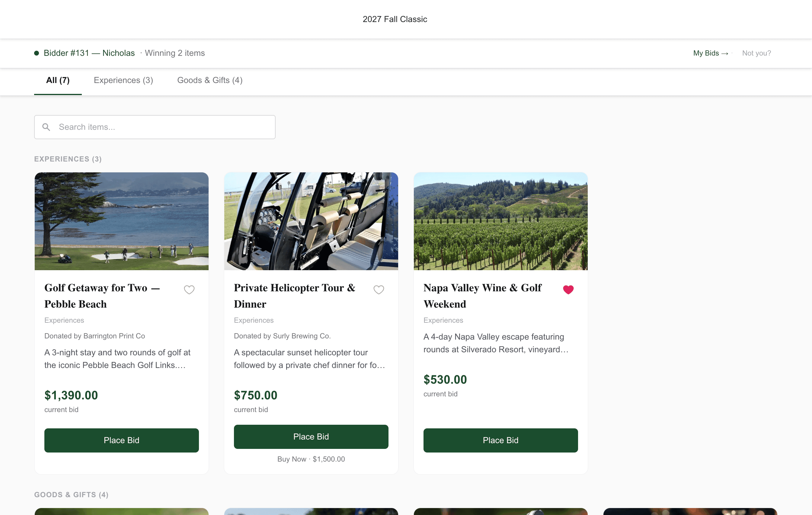Click the GOODS & GIFTS (4) section header
The image size is (812, 515).
[71, 494]
